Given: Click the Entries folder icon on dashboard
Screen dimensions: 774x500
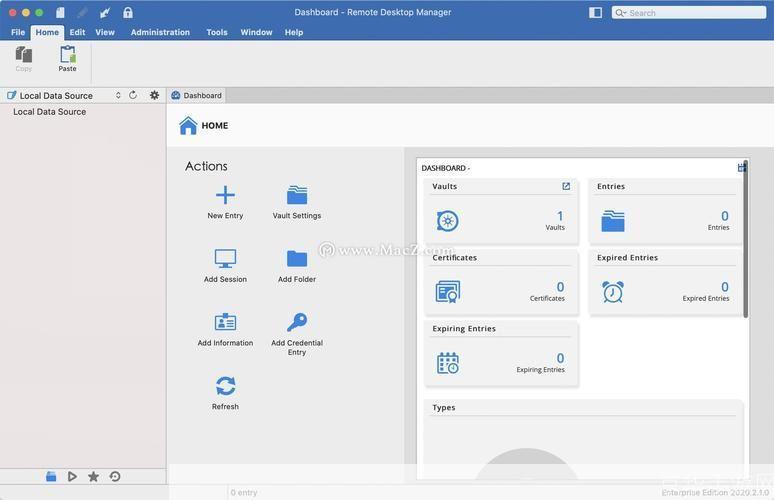Looking at the screenshot, I should click(613, 221).
